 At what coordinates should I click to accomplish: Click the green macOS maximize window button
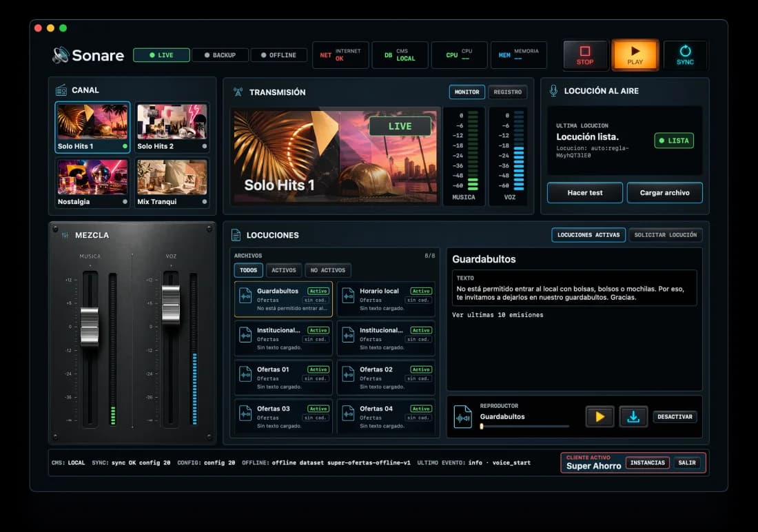(63, 28)
